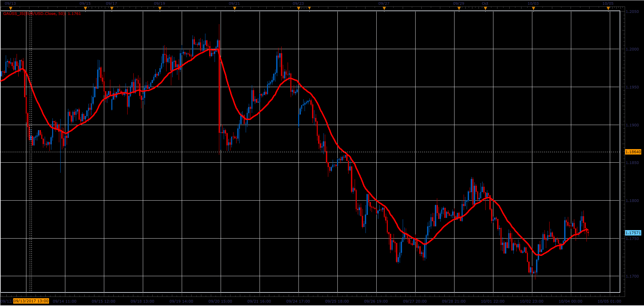Click the 09/18 13:00 time axis label

142,301
